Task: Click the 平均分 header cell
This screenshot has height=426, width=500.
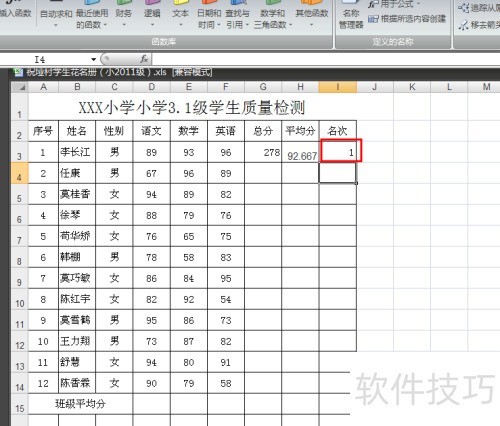Action: pyautogui.click(x=300, y=131)
